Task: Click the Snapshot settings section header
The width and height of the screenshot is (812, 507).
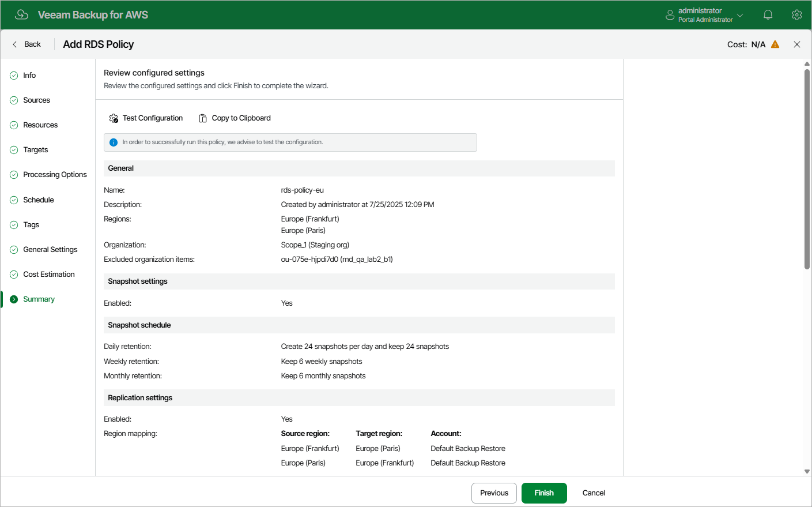Action: coord(359,281)
